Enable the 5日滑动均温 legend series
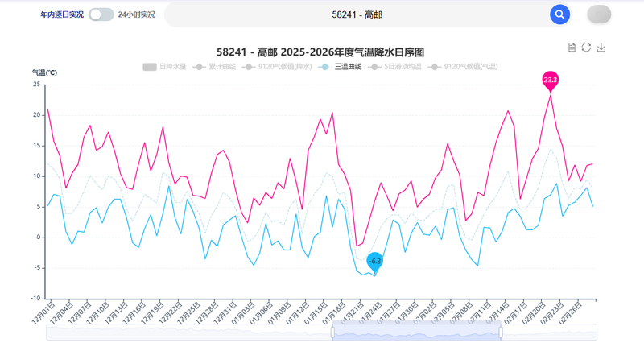The height and width of the screenshot is (347, 644). click(x=394, y=67)
